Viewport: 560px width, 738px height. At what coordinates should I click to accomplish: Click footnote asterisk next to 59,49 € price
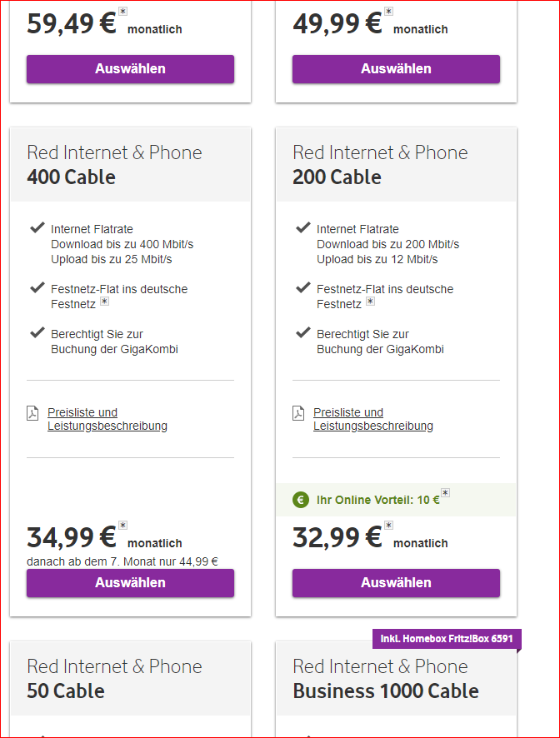[x=123, y=12]
